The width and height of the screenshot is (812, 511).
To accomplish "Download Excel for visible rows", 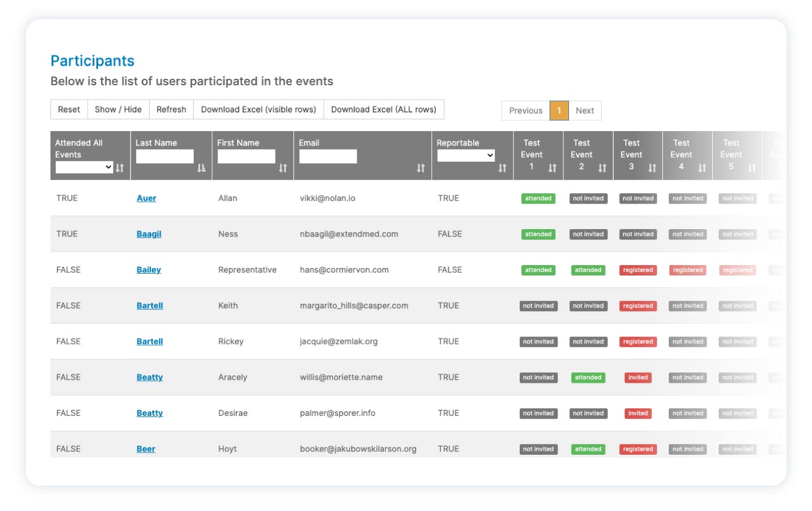I will point(258,110).
